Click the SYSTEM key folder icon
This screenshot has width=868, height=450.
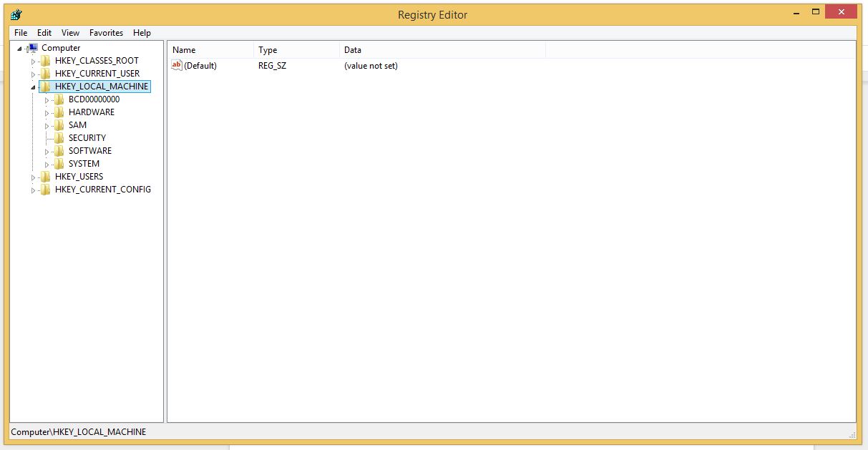click(x=59, y=164)
